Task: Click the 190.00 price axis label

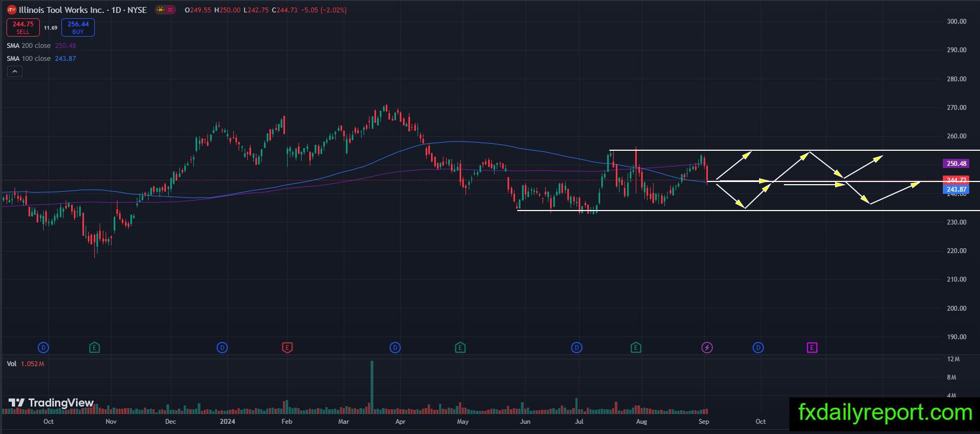Action: click(956, 337)
